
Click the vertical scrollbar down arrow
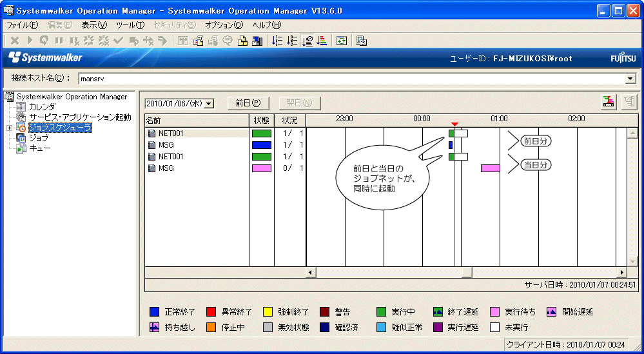click(x=632, y=261)
